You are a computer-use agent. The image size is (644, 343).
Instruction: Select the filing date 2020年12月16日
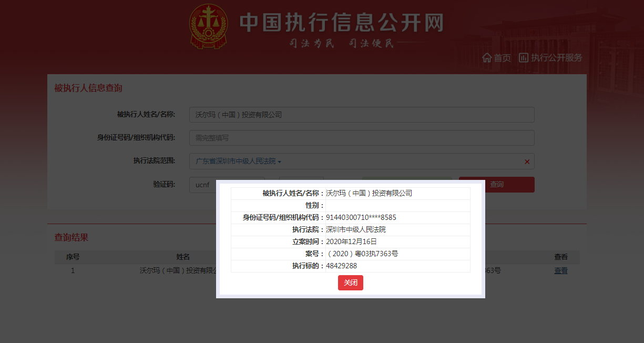352,242
